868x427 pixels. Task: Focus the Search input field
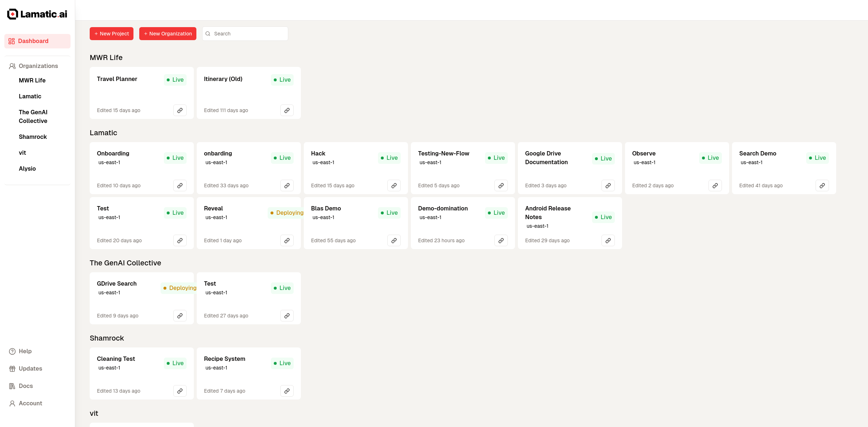[249, 34]
